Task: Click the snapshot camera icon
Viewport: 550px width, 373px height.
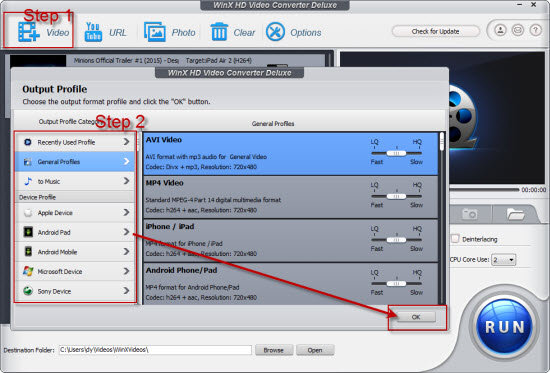Action: coord(469,214)
